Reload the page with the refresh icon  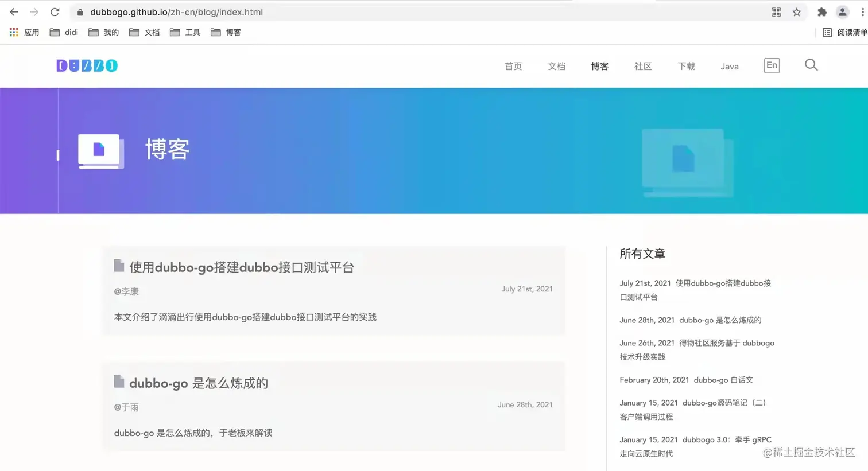(x=55, y=12)
